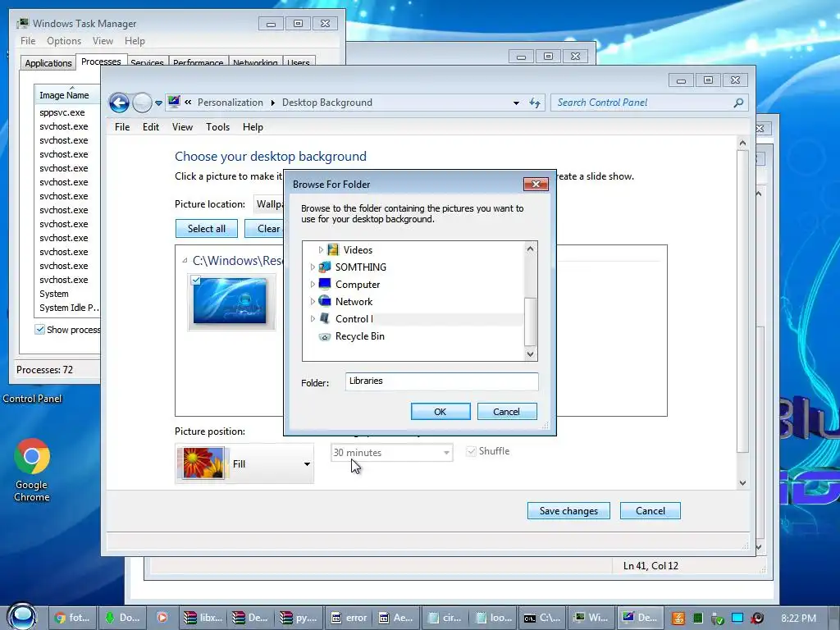Click Cancel in Desktop Background window
The width and height of the screenshot is (840, 630).
pos(651,510)
